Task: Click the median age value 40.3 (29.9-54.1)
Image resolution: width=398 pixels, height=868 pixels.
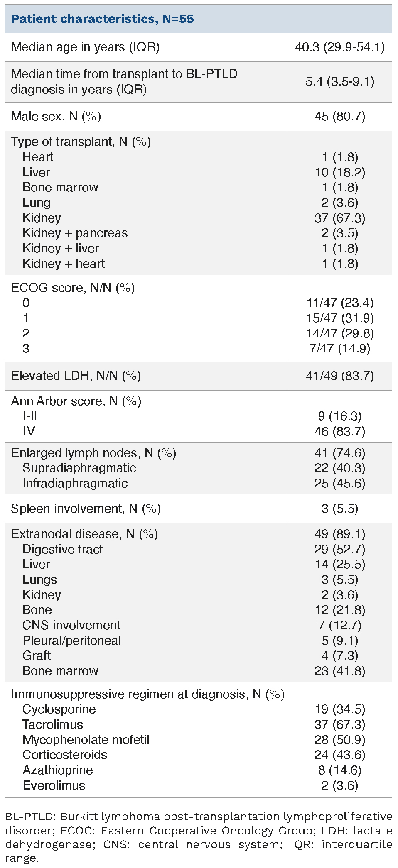Action: [x=340, y=47]
